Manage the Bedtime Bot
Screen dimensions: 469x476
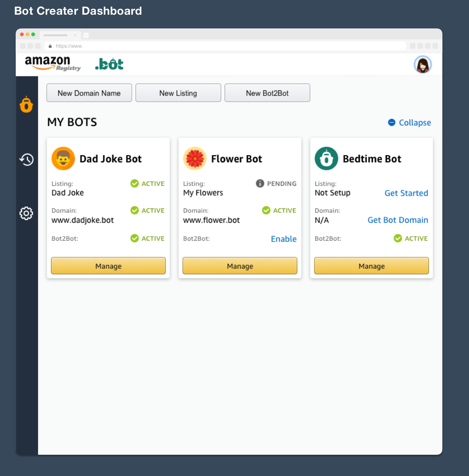coord(371,266)
